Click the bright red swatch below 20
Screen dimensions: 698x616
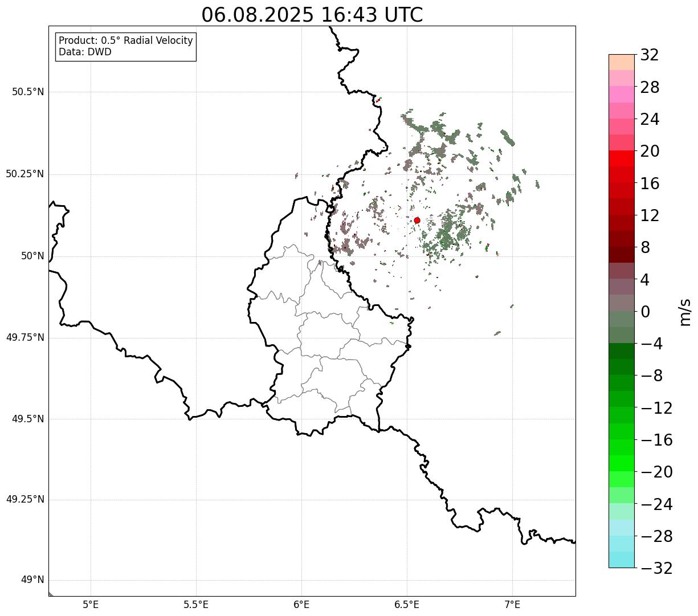click(x=621, y=158)
